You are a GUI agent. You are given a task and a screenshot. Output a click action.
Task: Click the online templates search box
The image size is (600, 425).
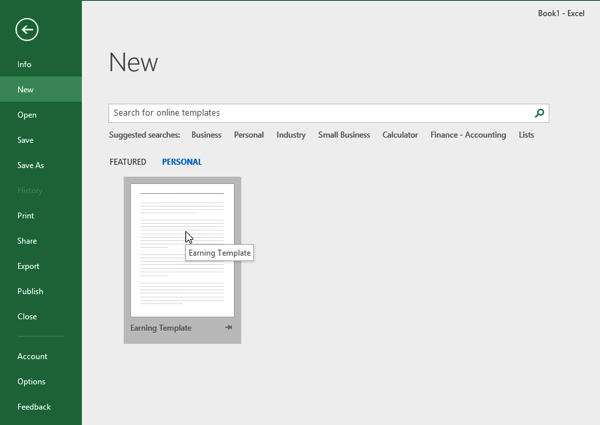pyautogui.click(x=318, y=114)
